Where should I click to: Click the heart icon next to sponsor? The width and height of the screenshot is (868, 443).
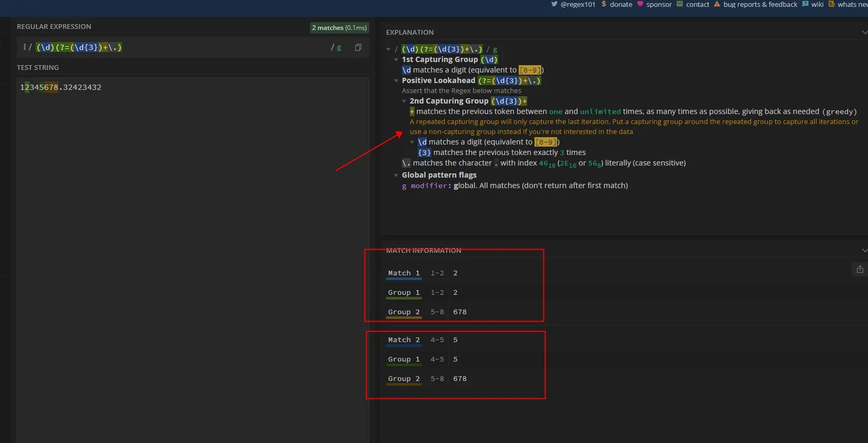(x=640, y=4)
